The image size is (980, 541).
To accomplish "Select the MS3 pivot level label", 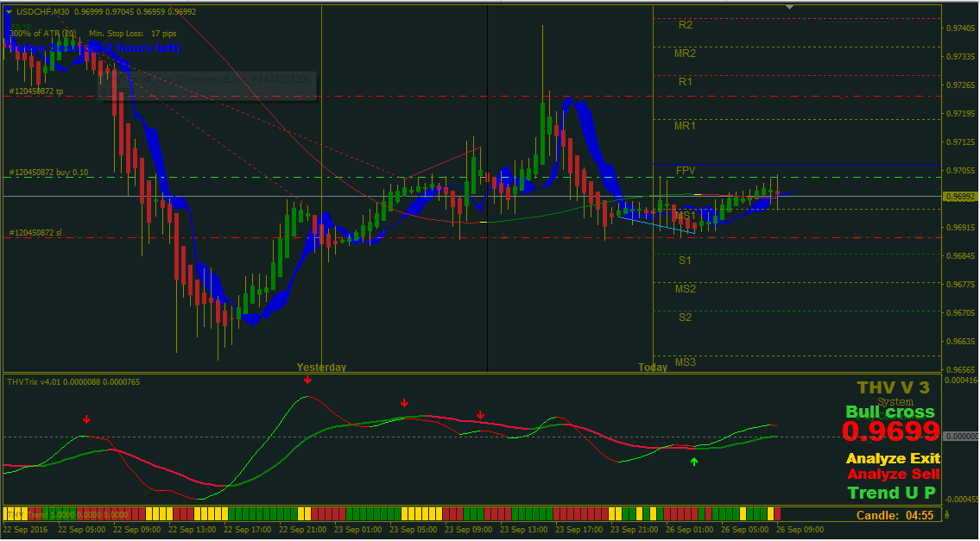I will (x=685, y=362).
